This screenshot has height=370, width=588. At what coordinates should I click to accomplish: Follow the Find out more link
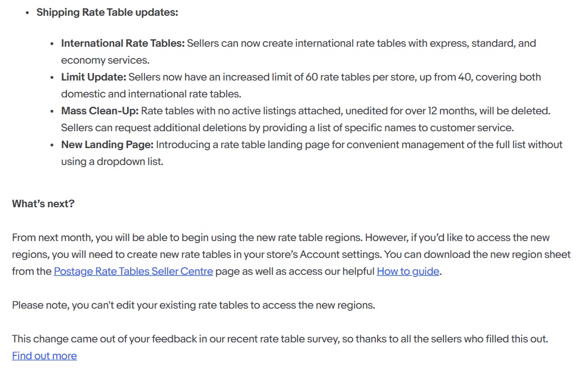(x=44, y=356)
